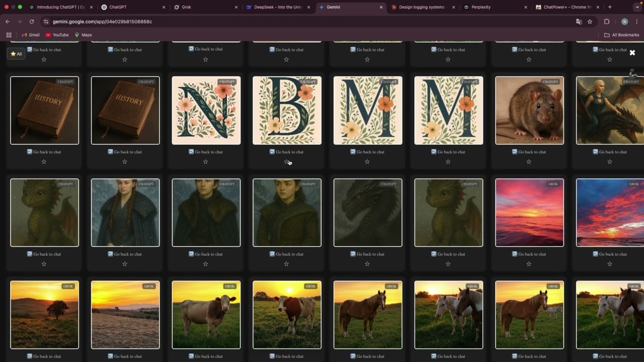The width and height of the screenshot is (644, 362).
Task: Close the Introducing ChatGPT tab
Action: 91,7
